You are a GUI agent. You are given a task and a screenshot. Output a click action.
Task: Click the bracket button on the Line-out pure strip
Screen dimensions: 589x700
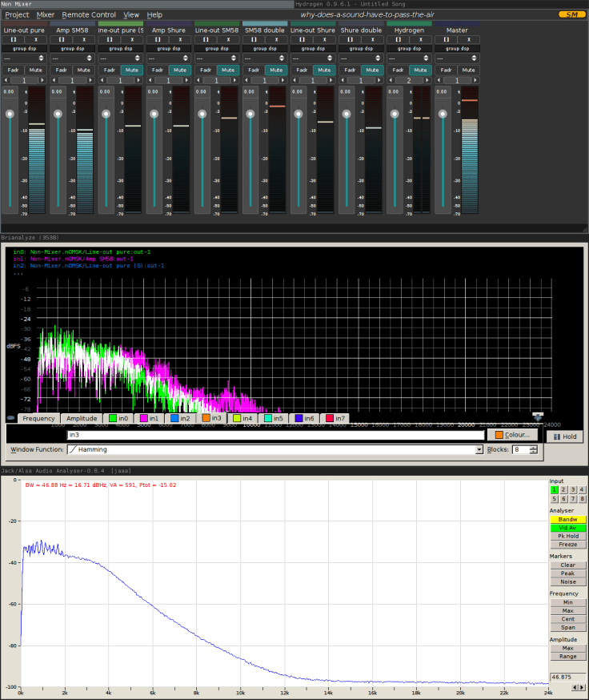(13, 39)
